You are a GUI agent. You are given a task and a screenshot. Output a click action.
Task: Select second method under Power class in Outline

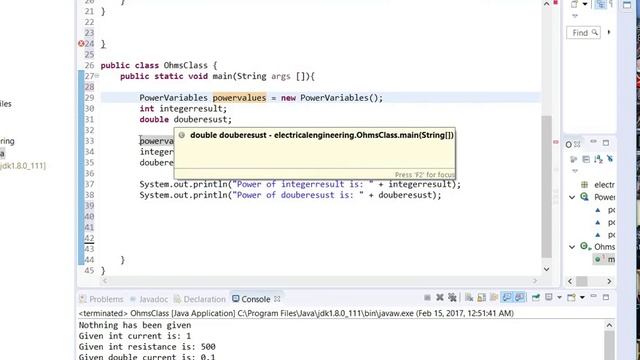click(605, 222)
